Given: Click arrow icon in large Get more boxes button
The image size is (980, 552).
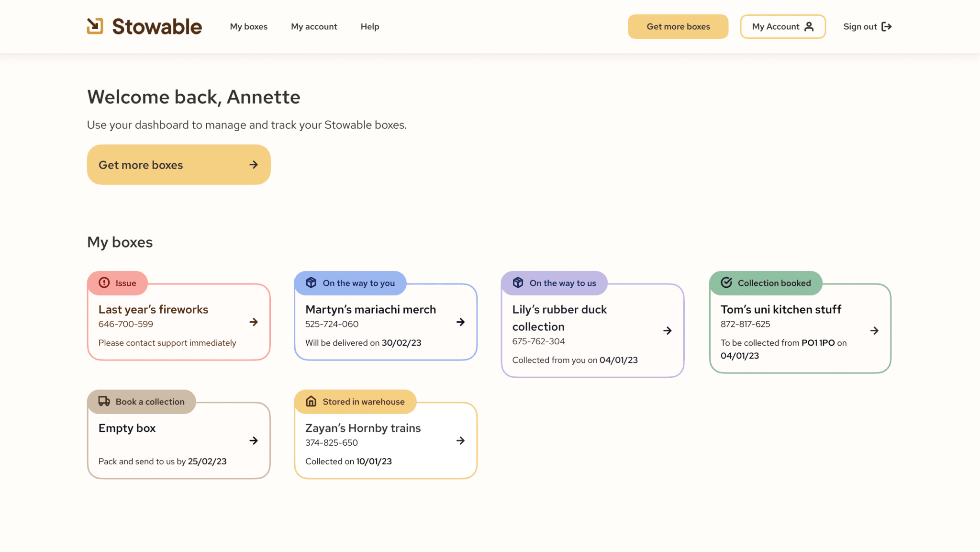Looking at the screenshot, I should pyautogui.click(x=254, y=165).
